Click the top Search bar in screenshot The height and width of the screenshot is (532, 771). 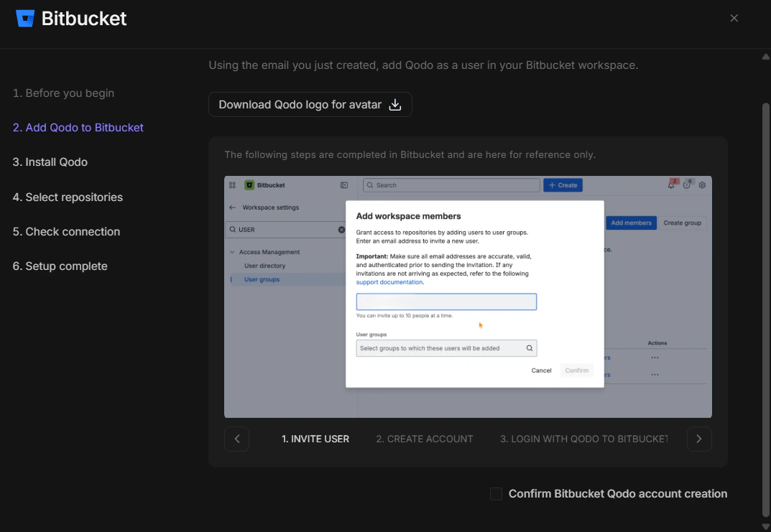click(451, 185)
